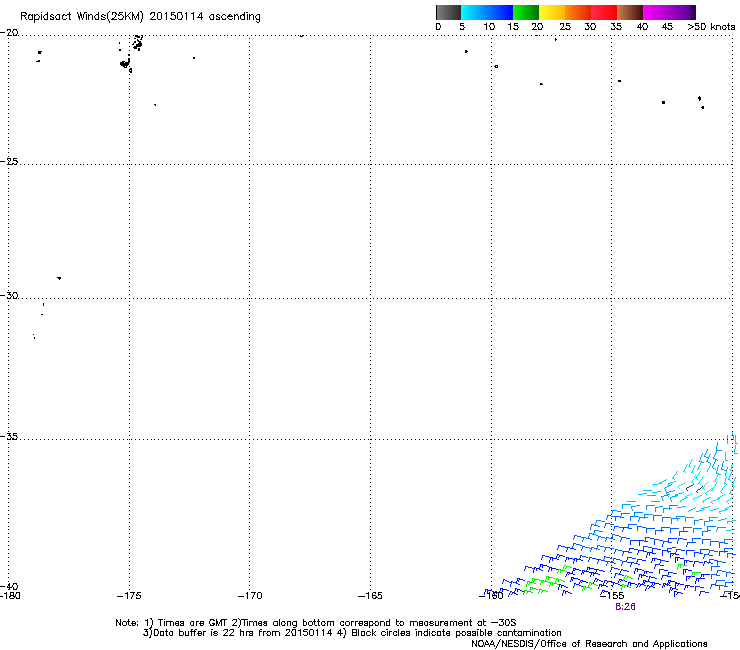
Task: Click the -170 longitude axis label
Action: click(250, 596)
